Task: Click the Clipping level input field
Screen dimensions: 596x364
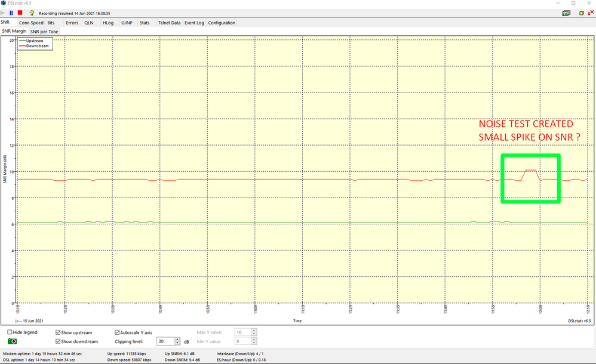Action: pyautogui.click(x=165, y=341)
